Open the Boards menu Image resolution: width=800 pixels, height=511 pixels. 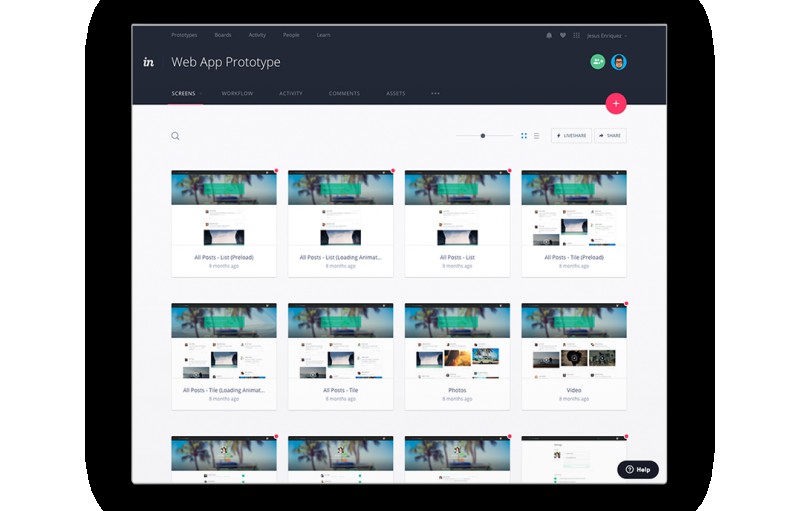(223, 35)
